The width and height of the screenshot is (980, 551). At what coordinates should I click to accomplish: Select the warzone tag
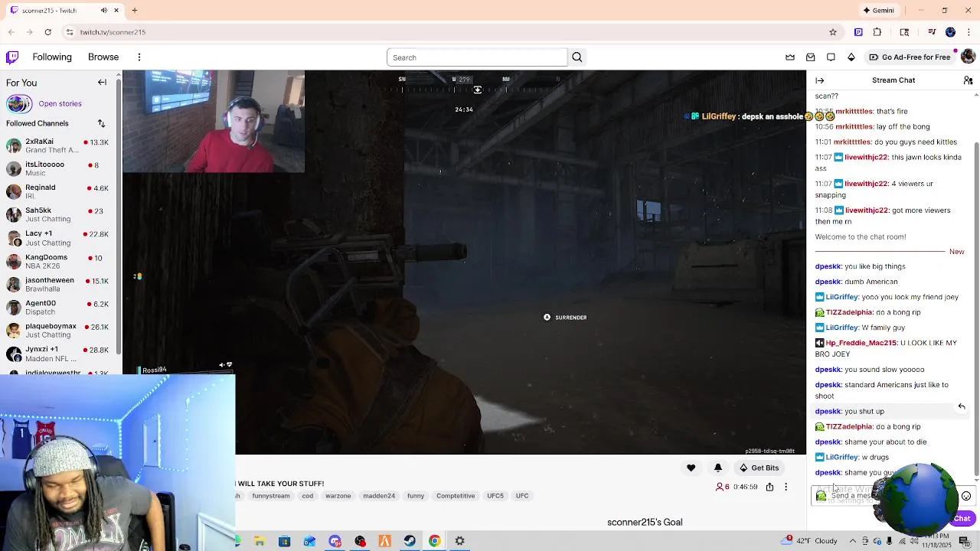pyautogui.click(x=338, y=496)
